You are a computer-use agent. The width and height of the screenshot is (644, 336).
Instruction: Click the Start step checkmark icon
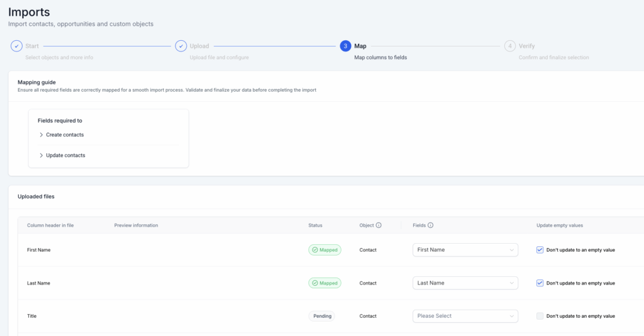(x=17, y=46)
